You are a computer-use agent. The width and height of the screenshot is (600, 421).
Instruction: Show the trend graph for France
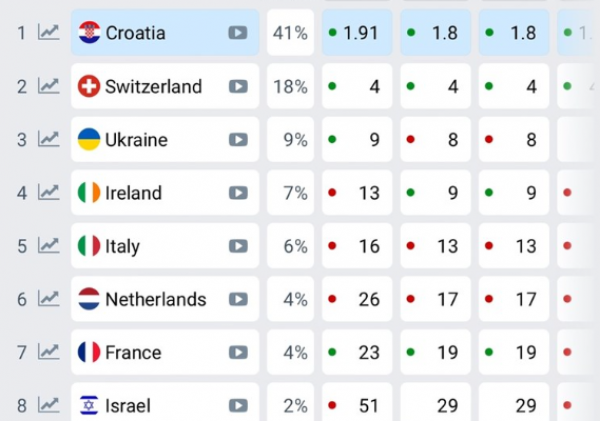(x=48, y=352)
